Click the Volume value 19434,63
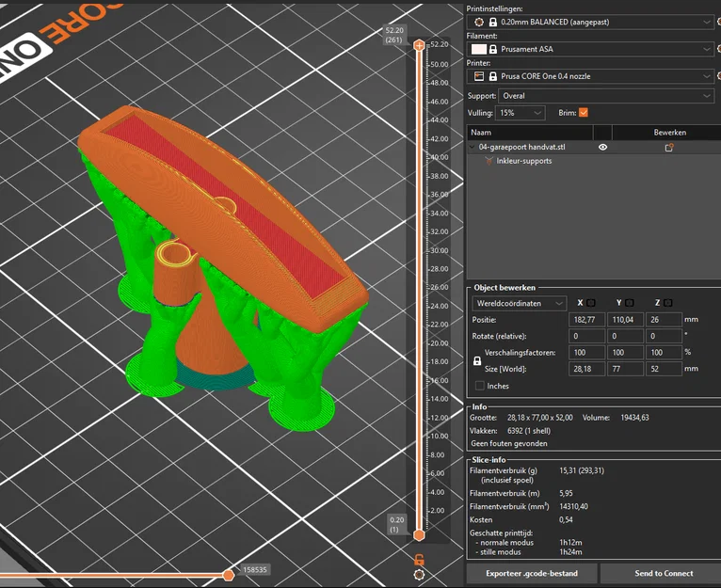Image resolution: width=721 pixels, height=588 pixels. pyautogui.click(x=634, y=418)
